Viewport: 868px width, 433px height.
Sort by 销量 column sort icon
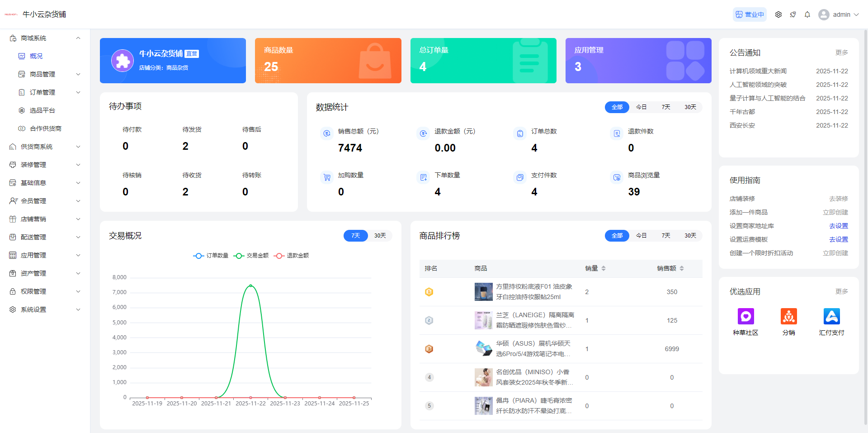pos(603,268)
